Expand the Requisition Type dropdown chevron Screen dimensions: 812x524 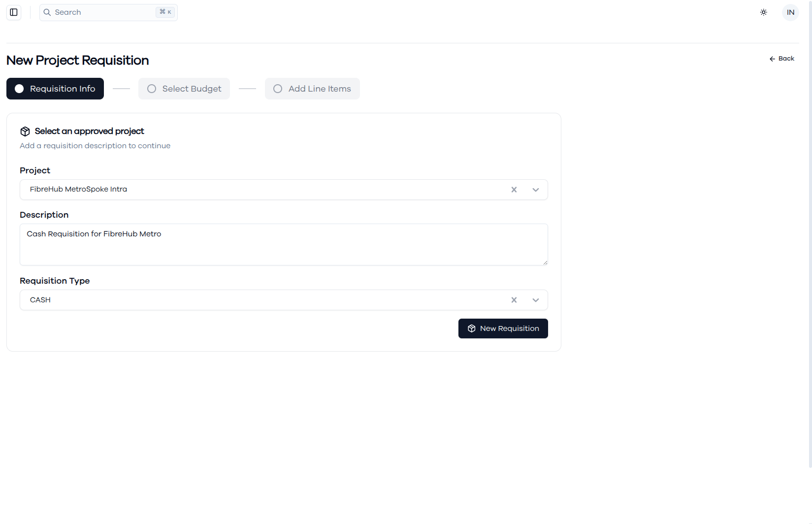[536, 300]
